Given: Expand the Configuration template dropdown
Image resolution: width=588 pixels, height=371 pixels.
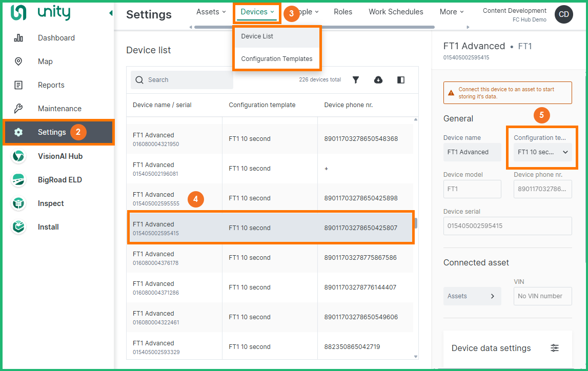Looking at the screenshot, I should pyautogui.click(x=542, y=152).
